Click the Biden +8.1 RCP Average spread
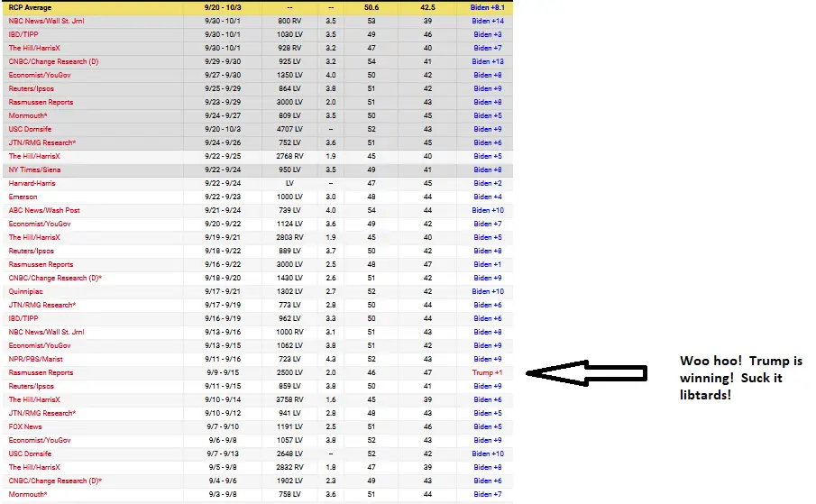Screen dimensions: 816x504 (488, 7)
